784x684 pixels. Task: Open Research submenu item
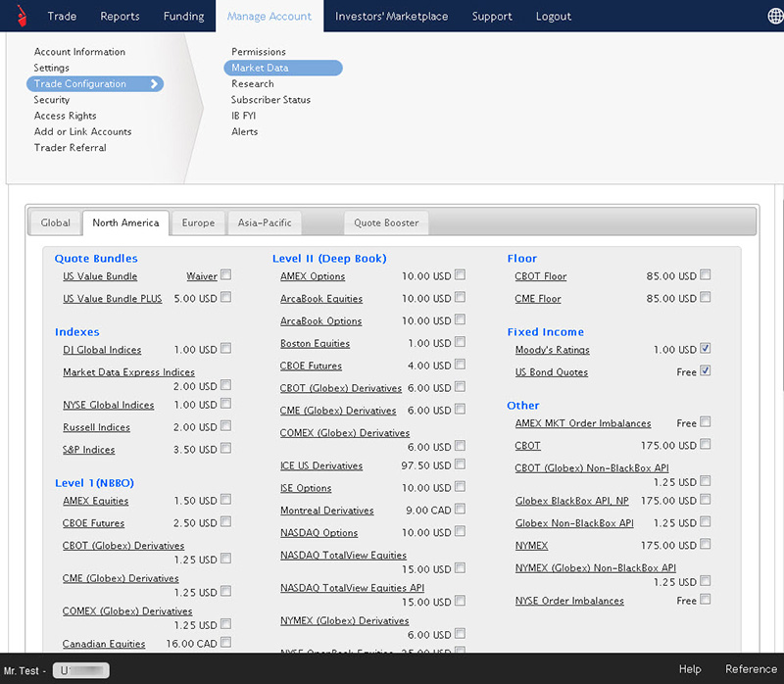pos(253,83)
